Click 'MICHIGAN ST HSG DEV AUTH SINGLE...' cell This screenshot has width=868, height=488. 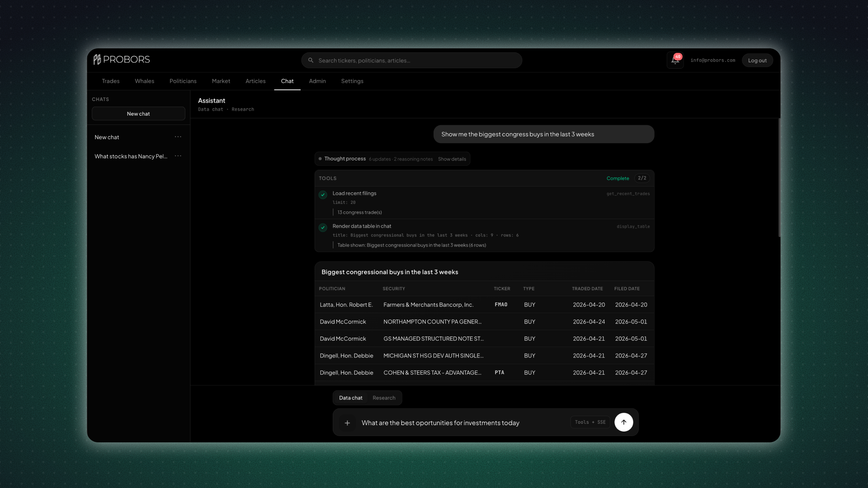434,356
